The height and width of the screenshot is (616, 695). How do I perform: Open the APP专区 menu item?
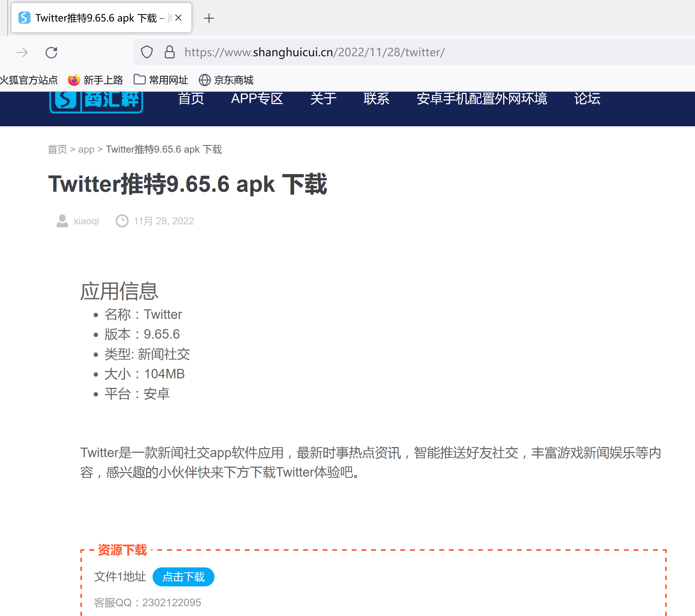click(257, 99)
